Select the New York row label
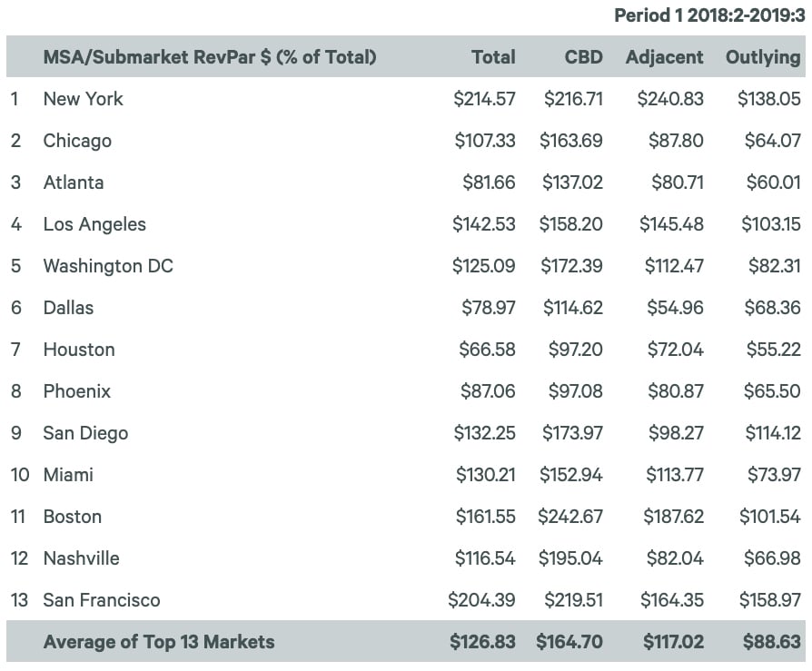 click(x=83, y=99)
